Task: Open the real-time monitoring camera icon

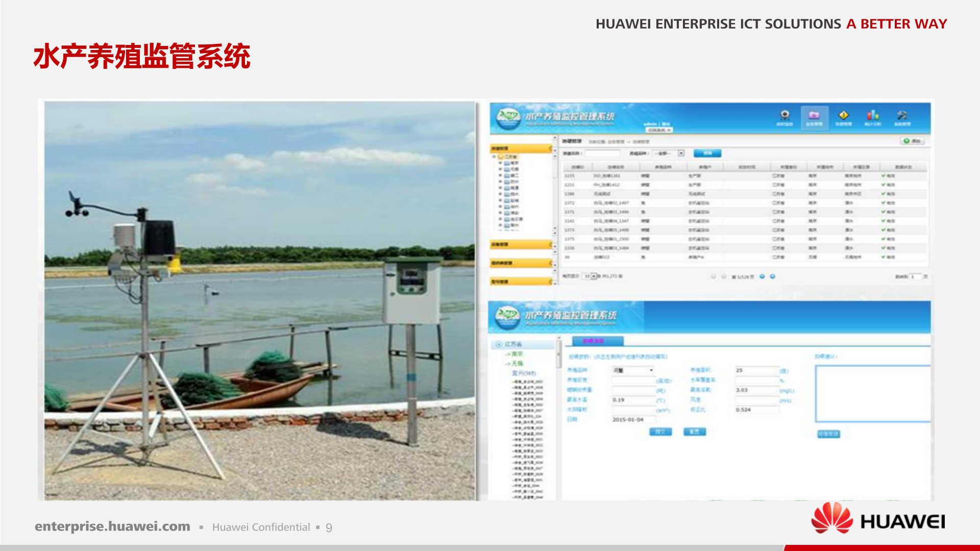Action: [785, 114]
